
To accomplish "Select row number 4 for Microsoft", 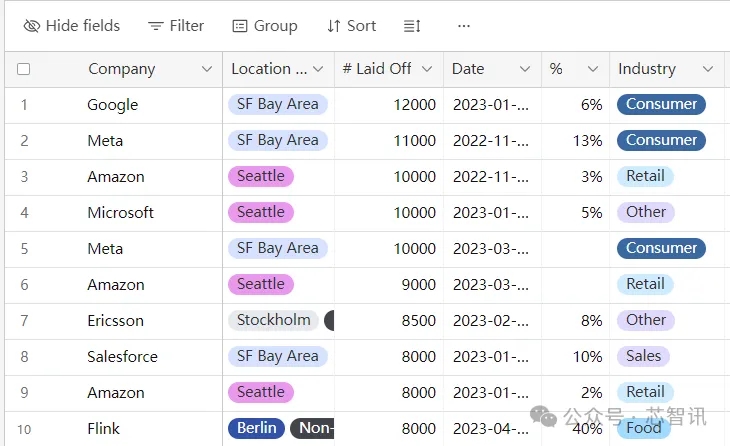I will [24, 213].
